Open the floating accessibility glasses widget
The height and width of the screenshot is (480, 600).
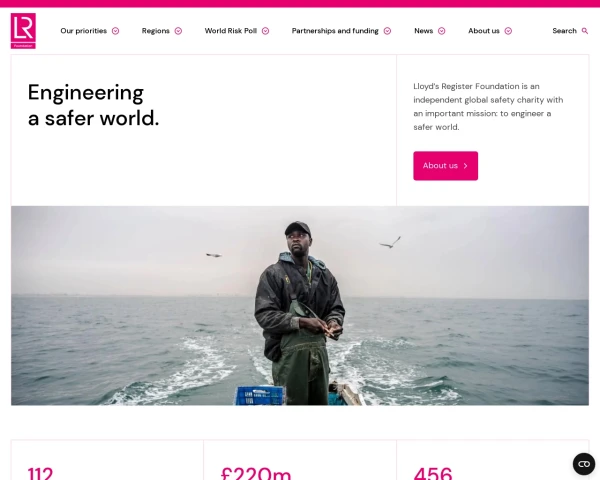pos(584,464)
